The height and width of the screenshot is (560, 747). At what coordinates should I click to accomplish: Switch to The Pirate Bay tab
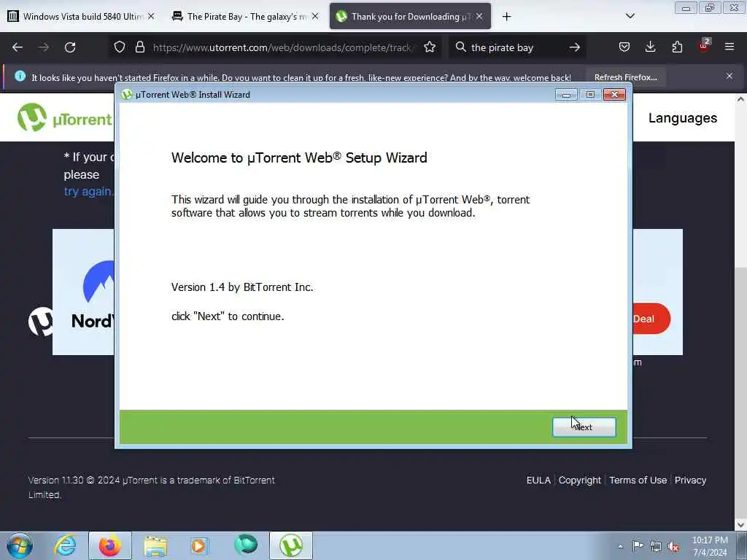[x=245, y=16]
